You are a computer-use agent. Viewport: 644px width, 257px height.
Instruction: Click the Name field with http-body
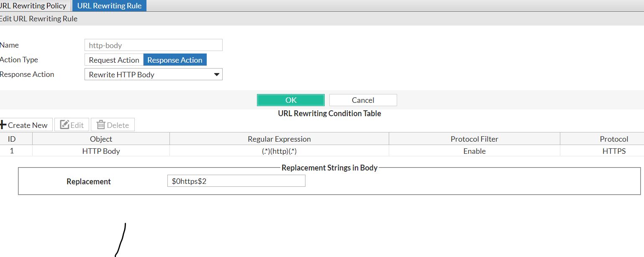(x=153, y=45)
